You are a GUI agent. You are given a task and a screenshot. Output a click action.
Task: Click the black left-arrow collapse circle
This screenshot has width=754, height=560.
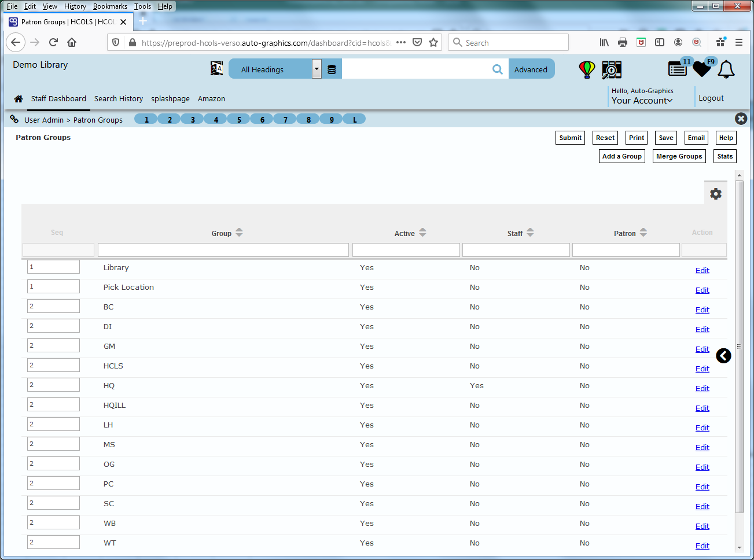click(723, 356)
